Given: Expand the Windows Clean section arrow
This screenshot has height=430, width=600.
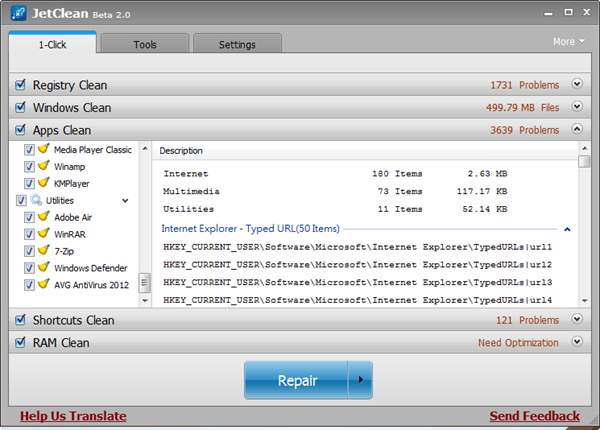Looking at the screenshot, I should [x=577, y=106].
